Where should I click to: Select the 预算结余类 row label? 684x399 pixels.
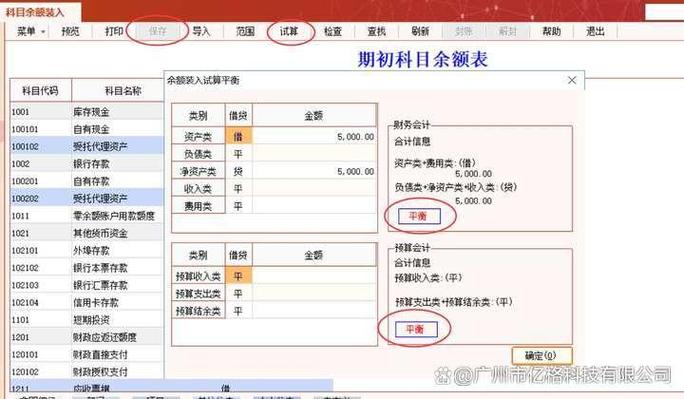pyautogui.click(x=198, y=311)
